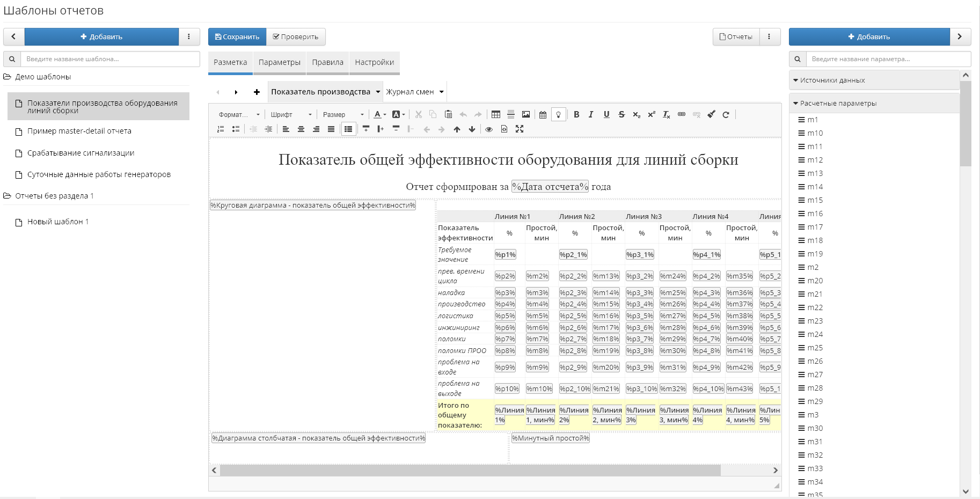Collapse the Расчетные параметры section

[874, 103]
